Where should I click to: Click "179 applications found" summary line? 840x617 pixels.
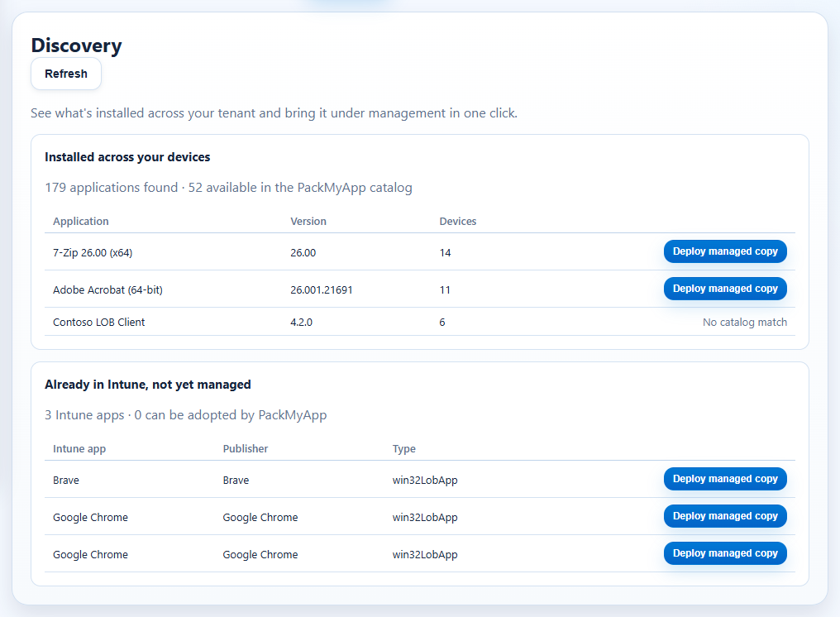(x=228, y=188)
